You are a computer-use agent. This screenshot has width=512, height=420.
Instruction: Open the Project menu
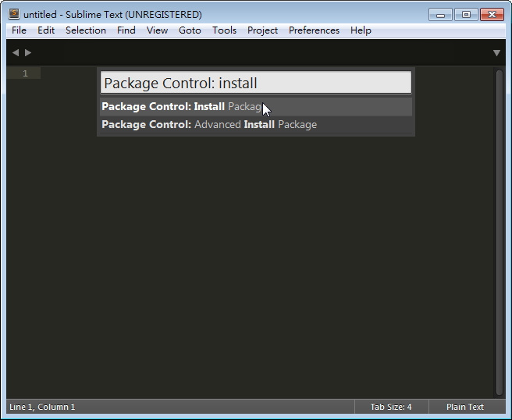coord(262,30)
